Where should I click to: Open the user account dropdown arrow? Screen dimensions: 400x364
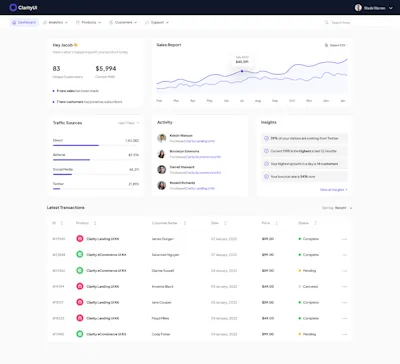tap(391, 8)
